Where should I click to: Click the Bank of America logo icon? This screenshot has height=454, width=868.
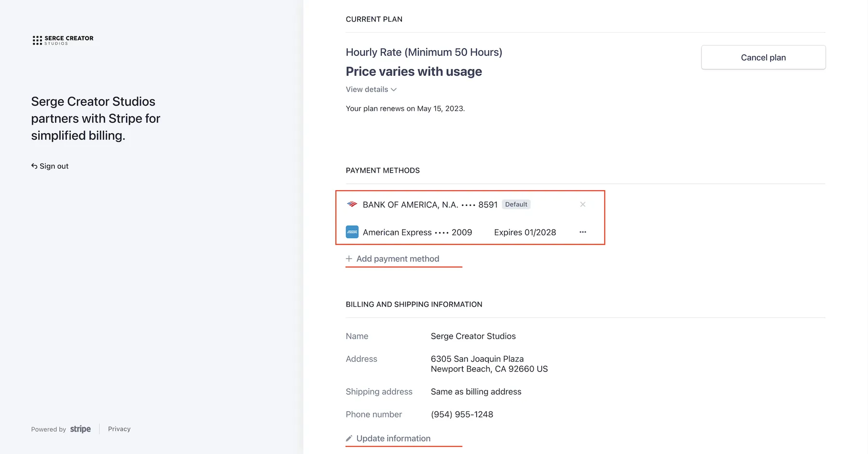352,205
